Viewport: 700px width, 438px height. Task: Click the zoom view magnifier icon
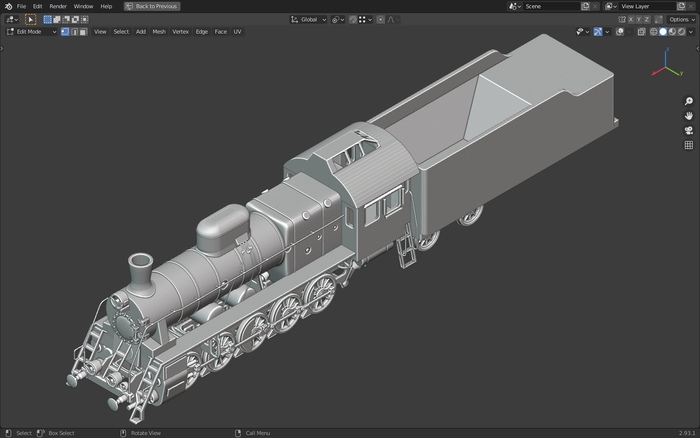[688, 102]
